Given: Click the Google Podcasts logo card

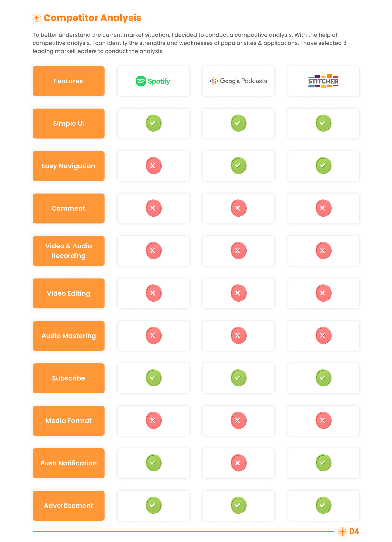Looking at the screenshot, I should pyautogui.click(x=238, y=81).
